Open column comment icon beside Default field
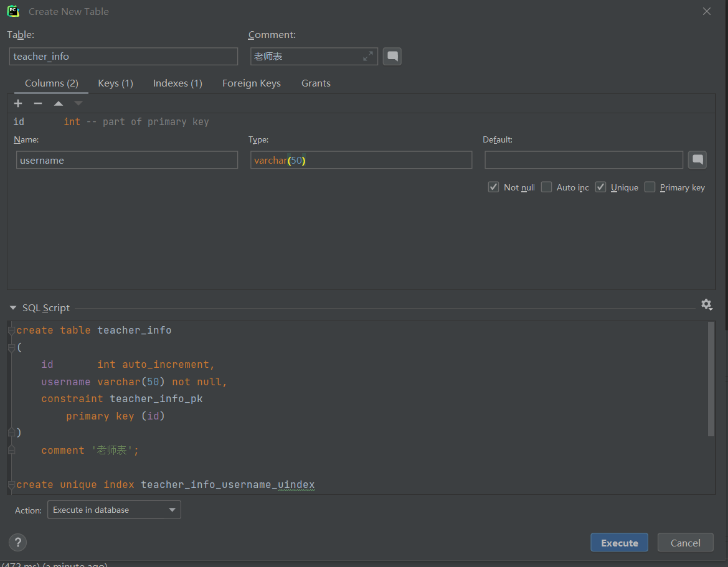The width and height of the screenshot is (728, 567). point(697,160)
